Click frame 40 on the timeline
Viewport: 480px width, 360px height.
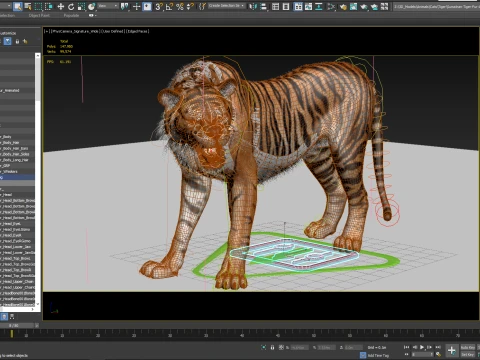click(x=242, y=334)
